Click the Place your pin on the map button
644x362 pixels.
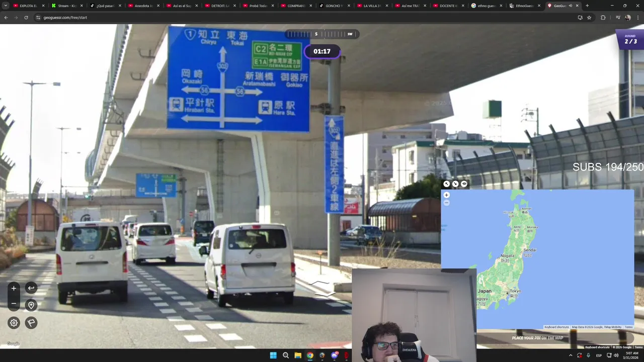(x=537, y=338)
